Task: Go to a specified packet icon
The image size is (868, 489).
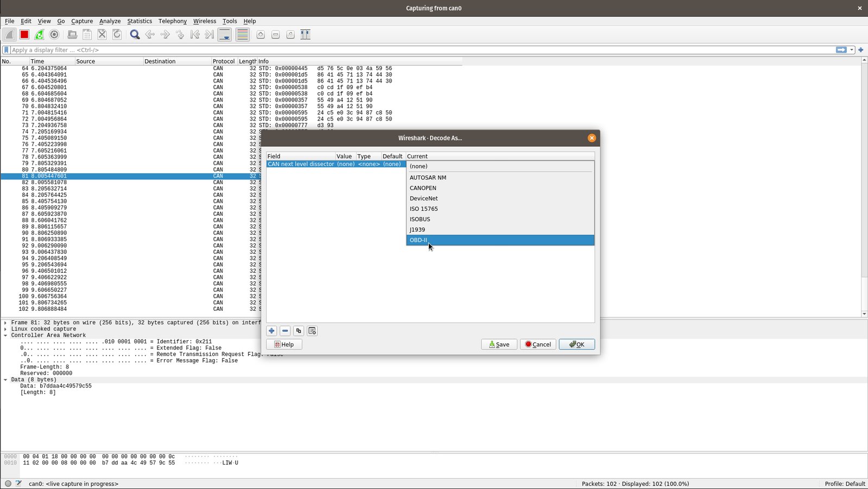Action: point(180,35)
